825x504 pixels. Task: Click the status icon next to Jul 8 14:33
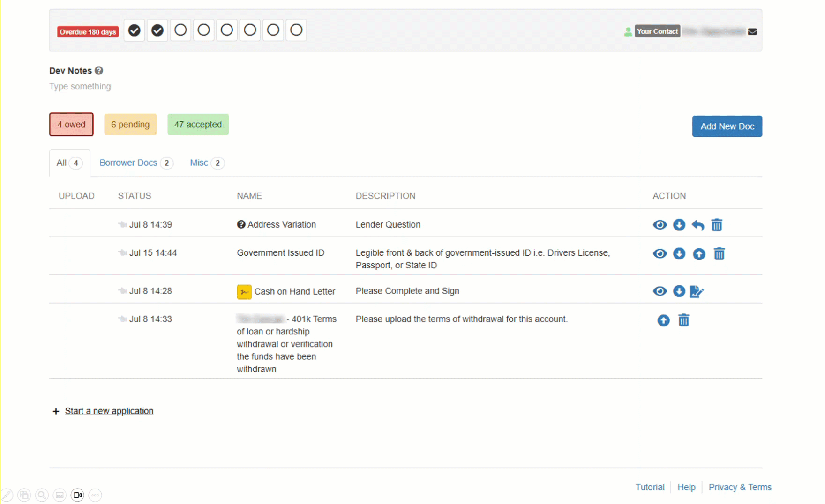[122, 319]
